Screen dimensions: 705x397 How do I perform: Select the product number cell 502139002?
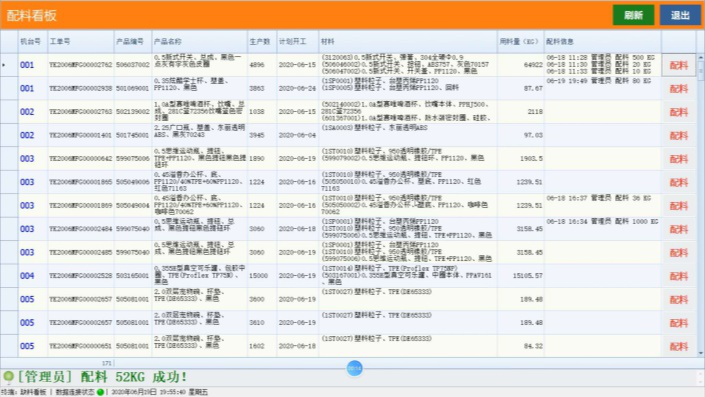coord(133,112)
